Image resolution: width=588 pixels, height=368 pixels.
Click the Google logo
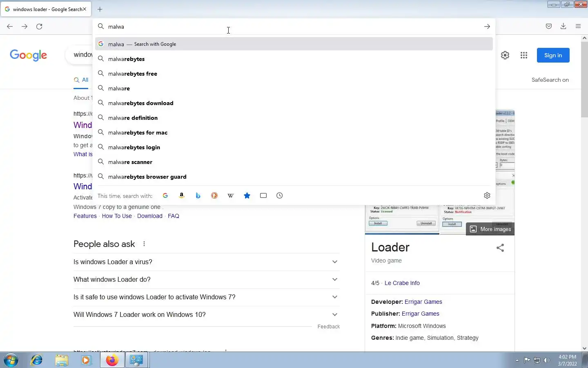(x=29, y=55)
